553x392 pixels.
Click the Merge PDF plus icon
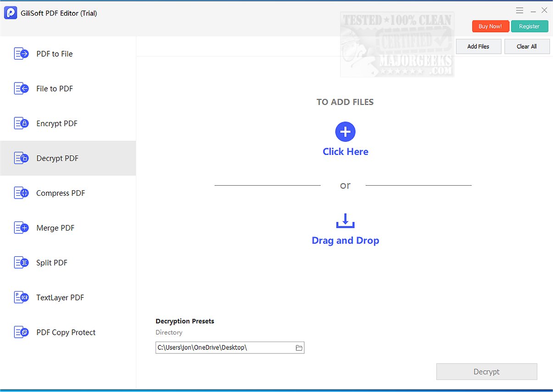22,228
